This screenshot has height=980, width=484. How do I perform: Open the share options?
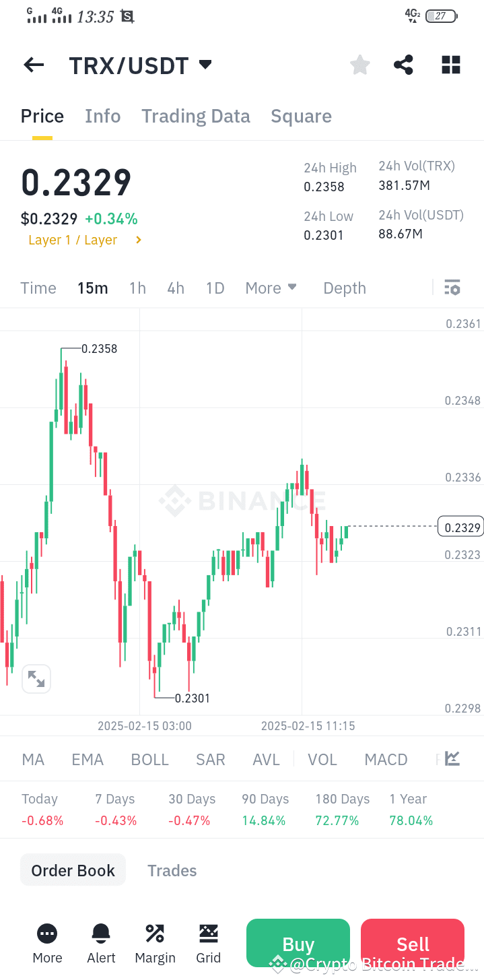[403, 65]
